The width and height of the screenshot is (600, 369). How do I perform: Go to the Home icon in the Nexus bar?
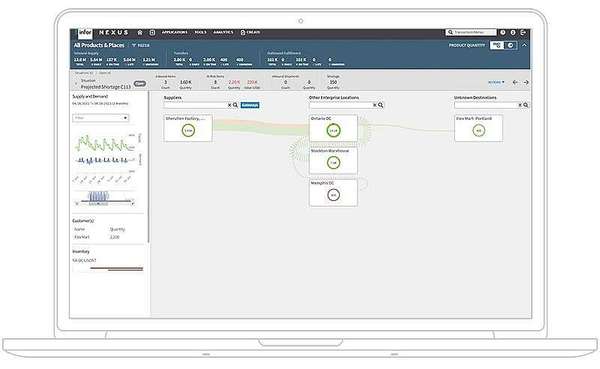pos(140,33)
